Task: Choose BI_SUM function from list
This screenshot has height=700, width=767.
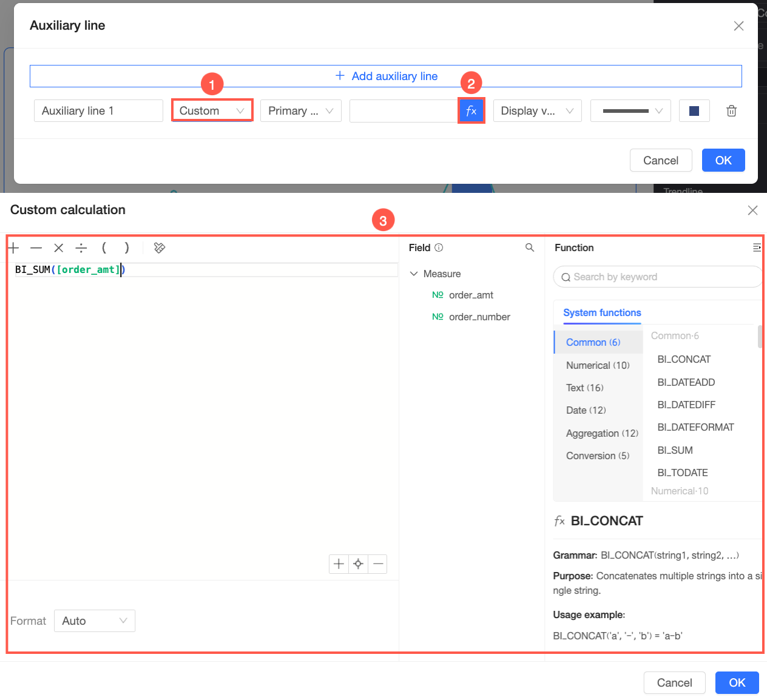Action: (675, 450)
